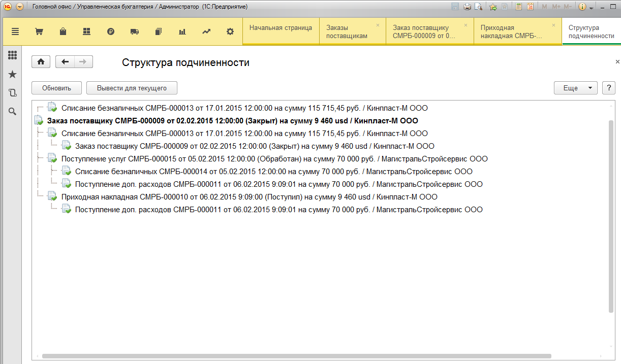Open the ruble (money) section icon
This screenshot has height=364, width=621.
pyautogui.click(x=111, y=31)
